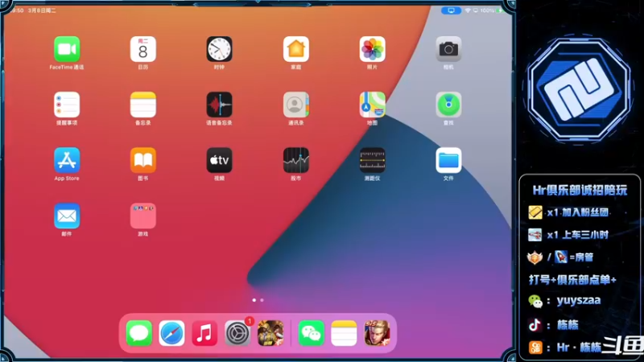Open the Voice Memos app
644x362 pixels.
tap(219, 105)
